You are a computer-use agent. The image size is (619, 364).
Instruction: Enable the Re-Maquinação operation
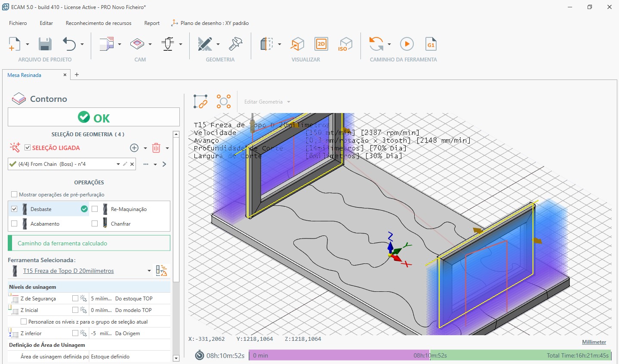[x=95, y=209]
